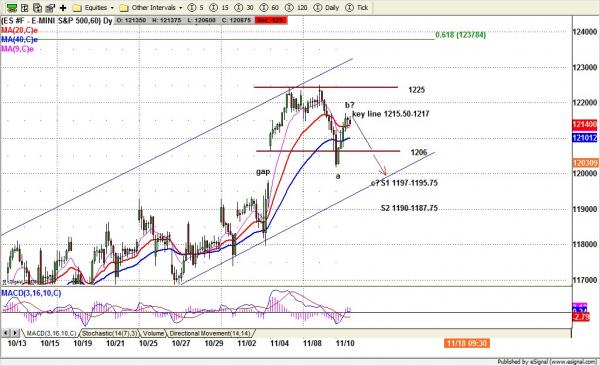The height and width of the screenshot is (366, 600).
Task: Click the black plus icon in toolbar
Action: click(63, 8)
